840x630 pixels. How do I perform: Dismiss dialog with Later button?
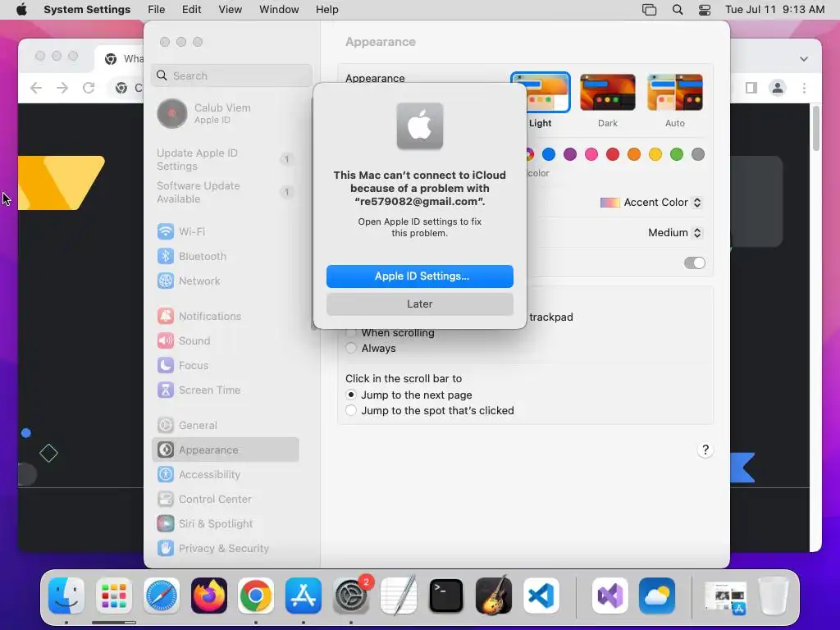420,304
